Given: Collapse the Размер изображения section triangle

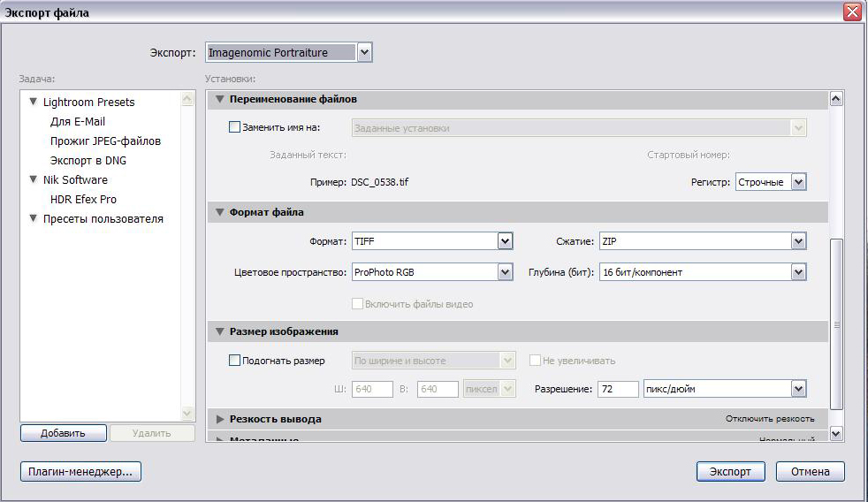Looking at the screenshot, I should tap(220, 332).
